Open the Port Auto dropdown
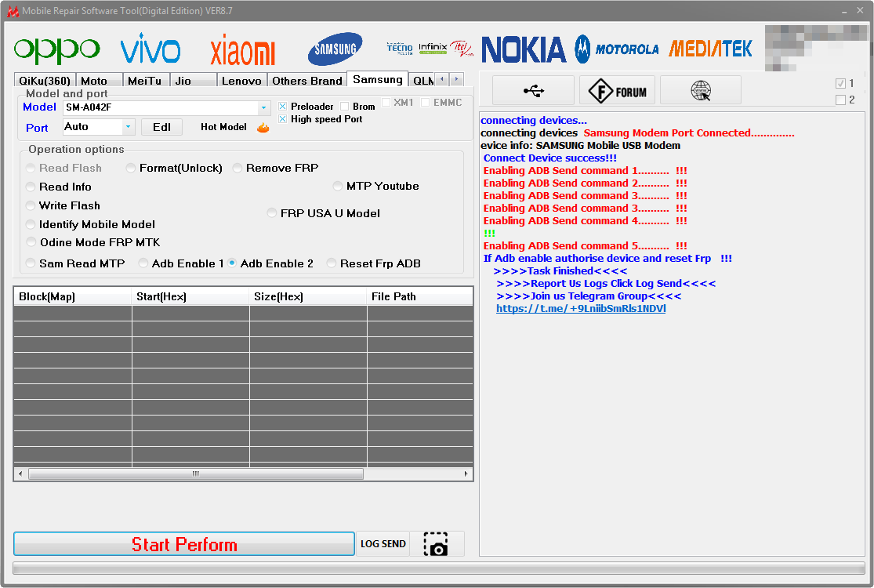Image resolution: width=874 pixels, height=588 pixels. point(99,127)
